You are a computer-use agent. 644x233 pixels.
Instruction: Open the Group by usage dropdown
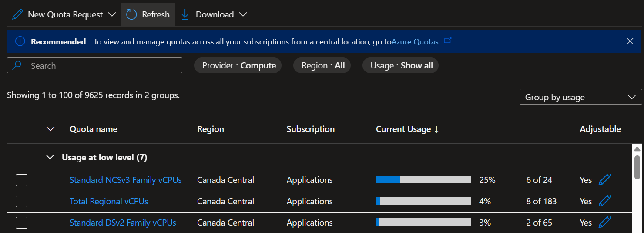[580, 97]
